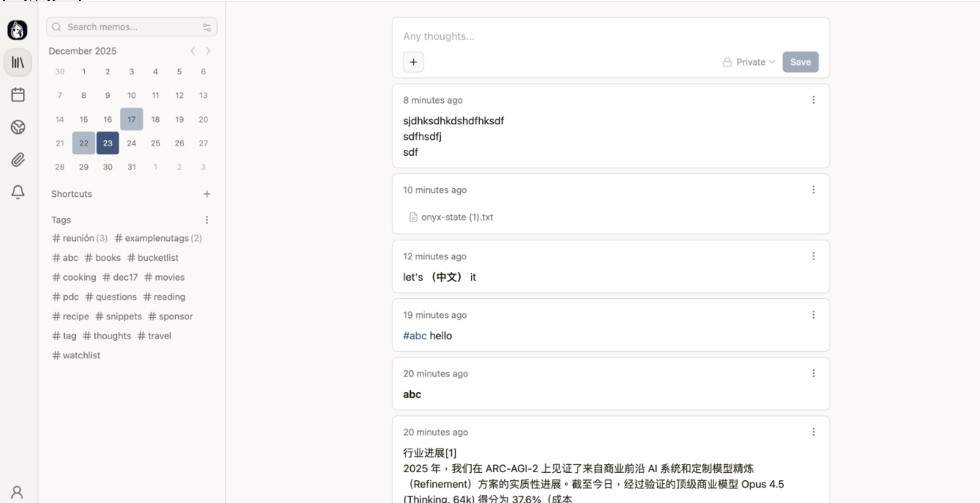Open the onyx-state (1).txt attachment
This screenshot has width=980, height=503.
click(456, 217)
